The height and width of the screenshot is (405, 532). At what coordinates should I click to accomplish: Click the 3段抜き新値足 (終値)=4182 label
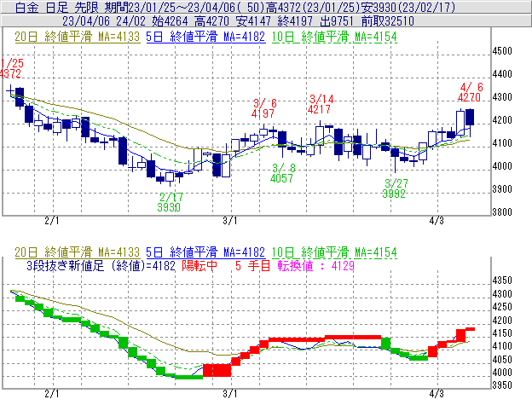click(x=101, y=265)
